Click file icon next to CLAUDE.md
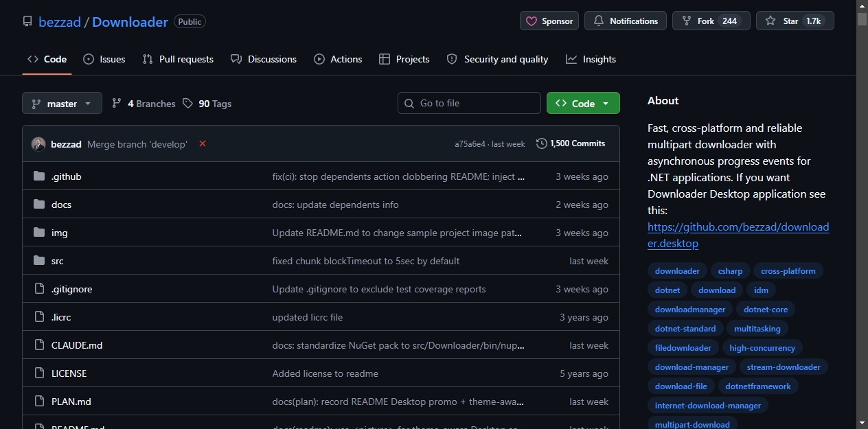 [x=39, y=345]
